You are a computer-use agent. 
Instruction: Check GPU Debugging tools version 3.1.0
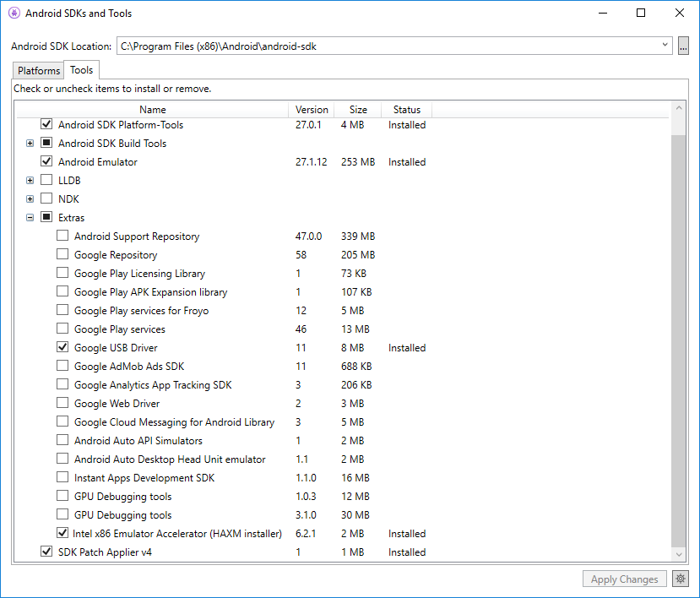point(62,514)
